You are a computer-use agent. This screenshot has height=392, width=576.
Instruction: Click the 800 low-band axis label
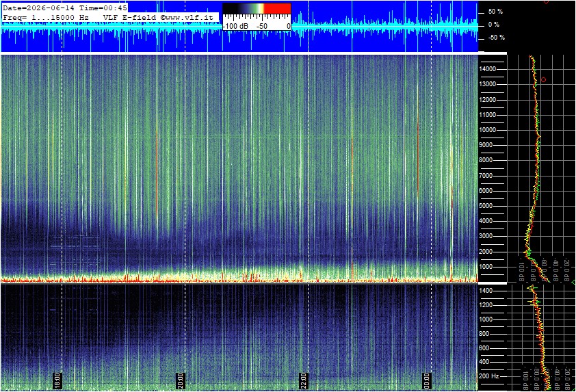484,334
